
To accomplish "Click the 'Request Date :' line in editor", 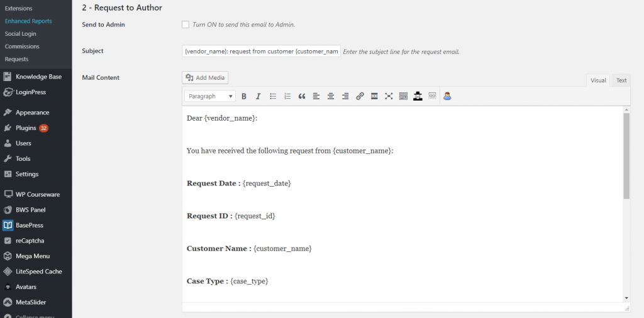I will (x=238, y=184).
